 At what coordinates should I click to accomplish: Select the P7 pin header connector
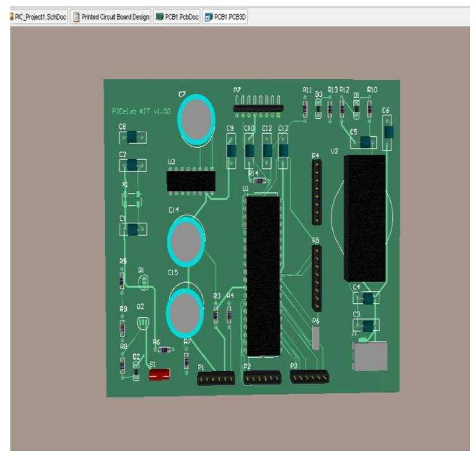click(258, 108)
